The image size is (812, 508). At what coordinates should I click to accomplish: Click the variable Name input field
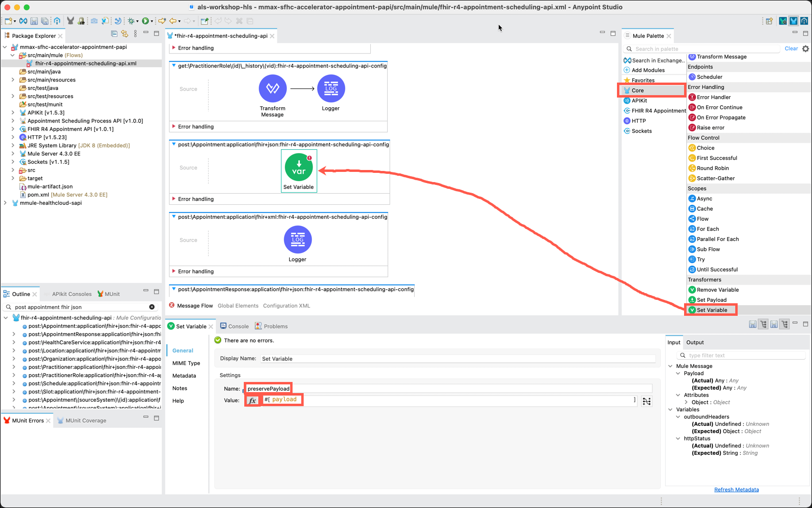point(448,389)
